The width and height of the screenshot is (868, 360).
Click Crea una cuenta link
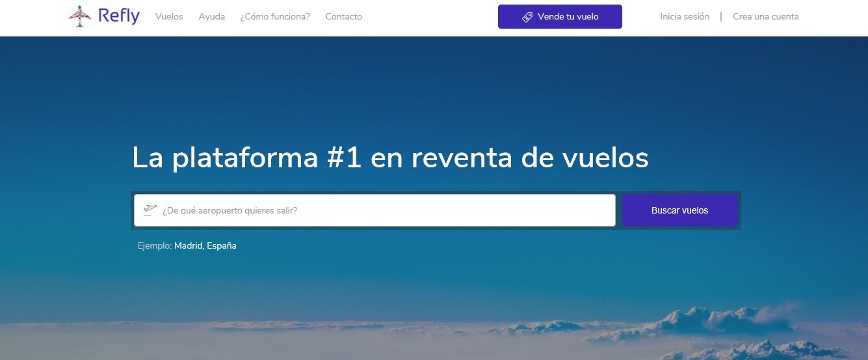(766, 16)
